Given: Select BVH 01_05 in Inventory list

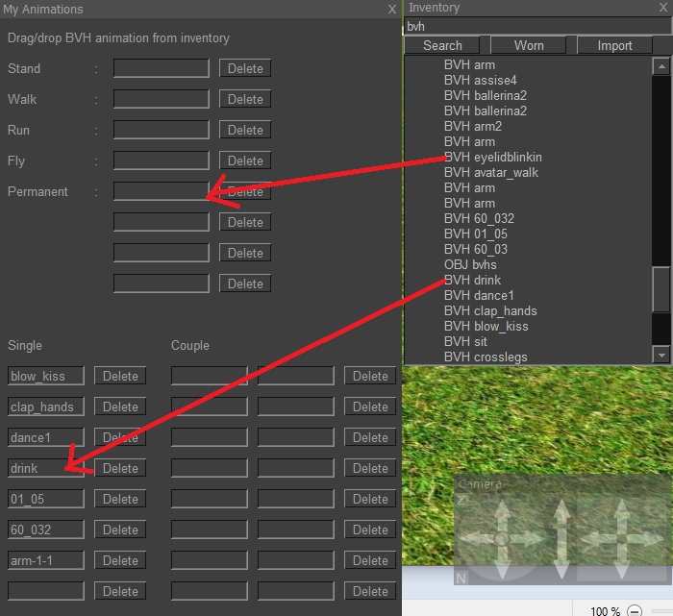Looking at the screenshot, I should pyautogui.click(x=476, y=234).
